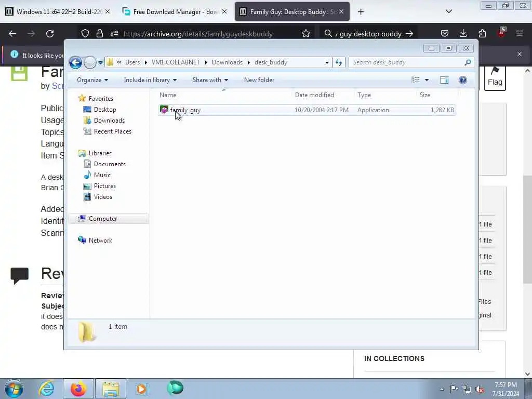
Task: Open the list all tabs dropdown
Action: [x=448, y=11]
